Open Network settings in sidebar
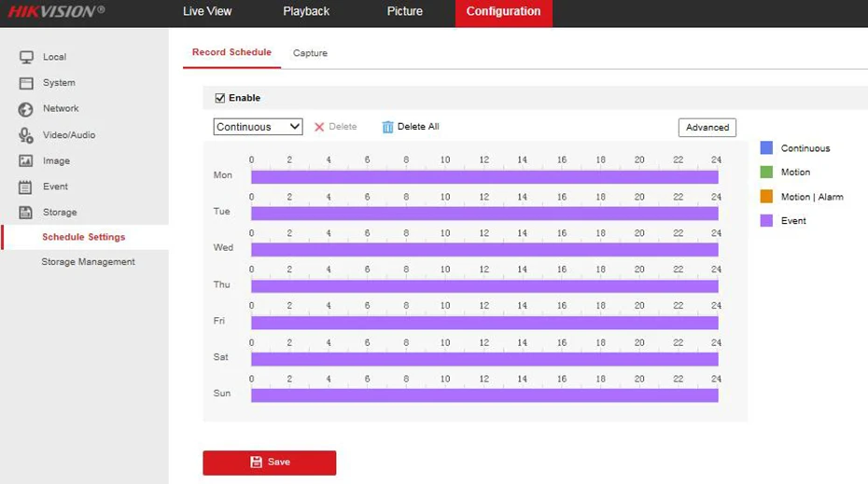This screenshot has height=484, width=868. (x=61, y=108)
